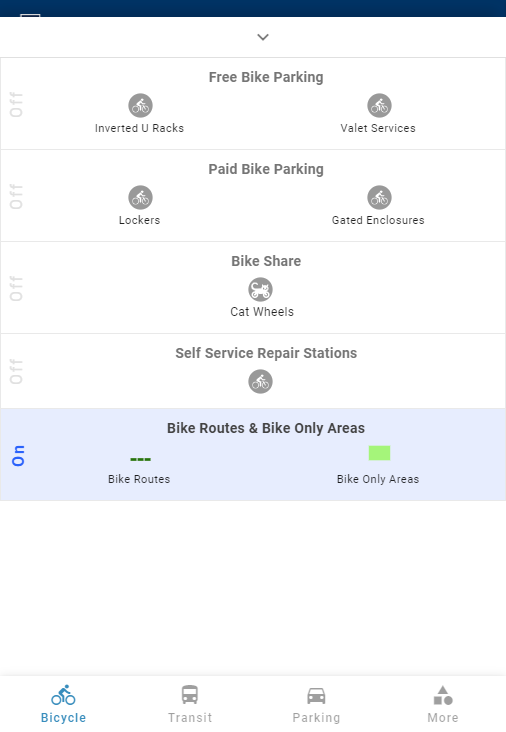Image resolution: width=506 pixels, height=732 pixels.
Task: Enable the Bike Share layer toggle
Action: (16, 288)
